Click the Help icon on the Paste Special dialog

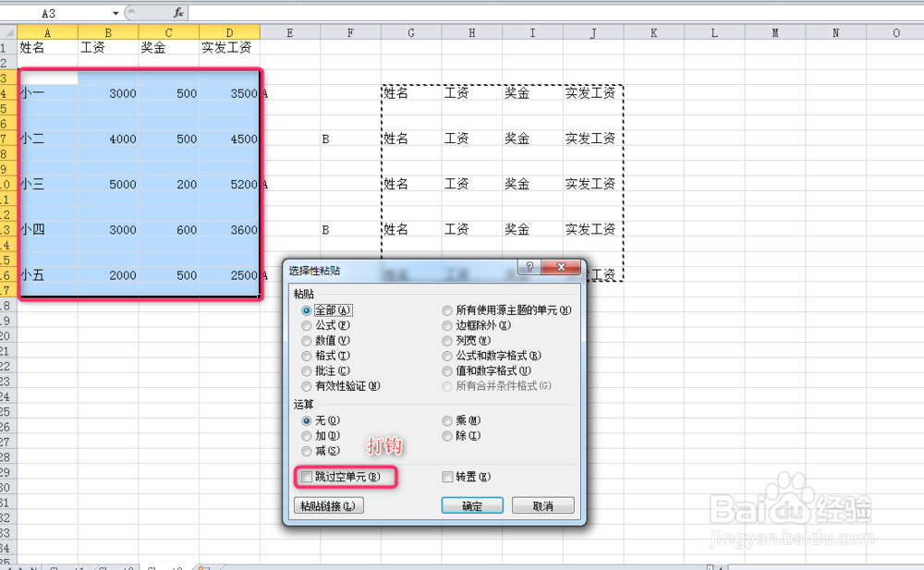click(x=529, y=268)
